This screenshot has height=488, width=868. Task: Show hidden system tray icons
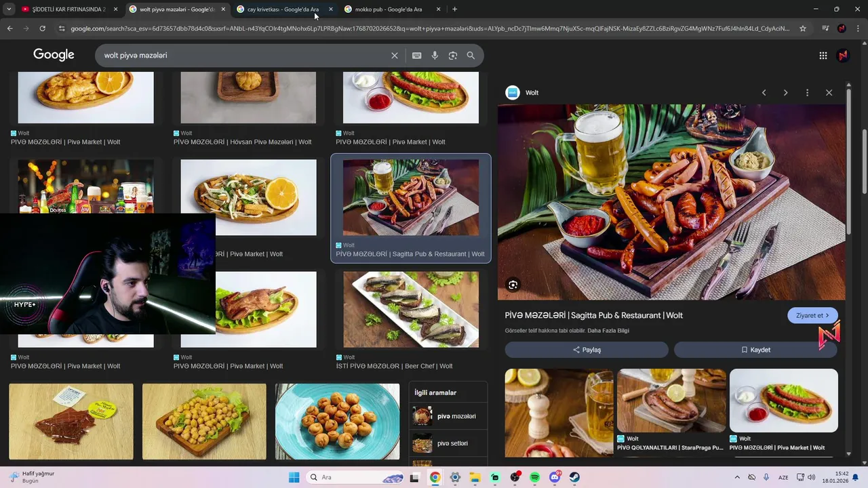737,477
